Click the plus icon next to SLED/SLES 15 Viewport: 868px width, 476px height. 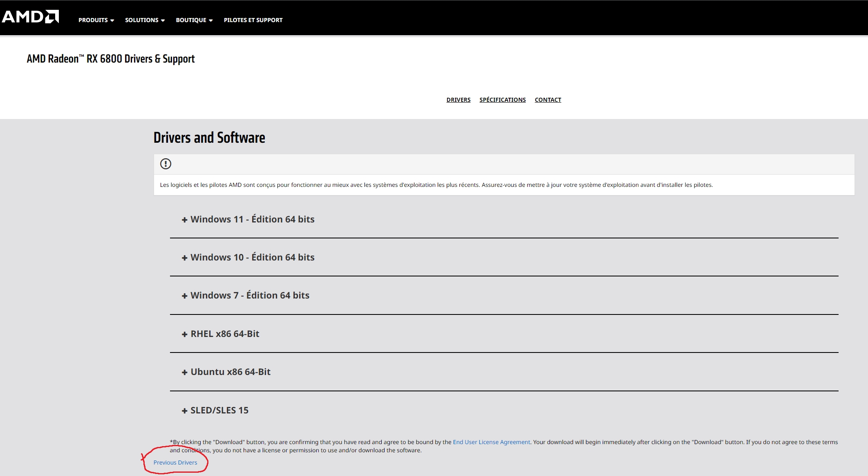184,410
